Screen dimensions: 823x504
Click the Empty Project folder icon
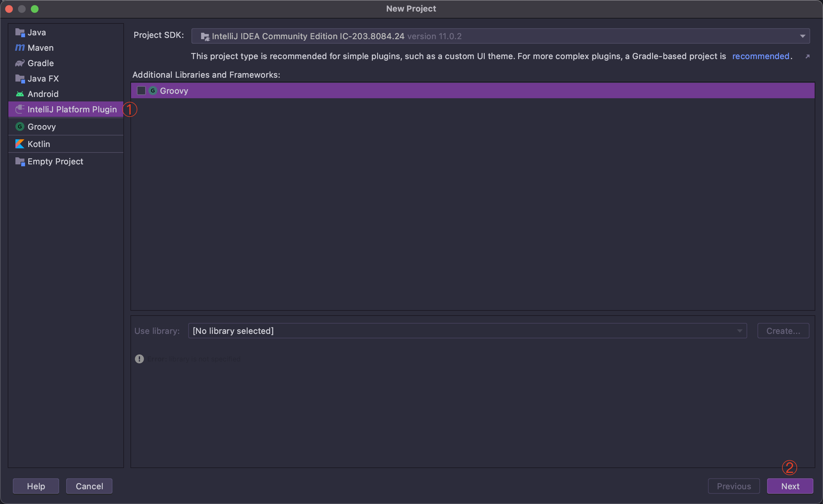pos(20,161)
